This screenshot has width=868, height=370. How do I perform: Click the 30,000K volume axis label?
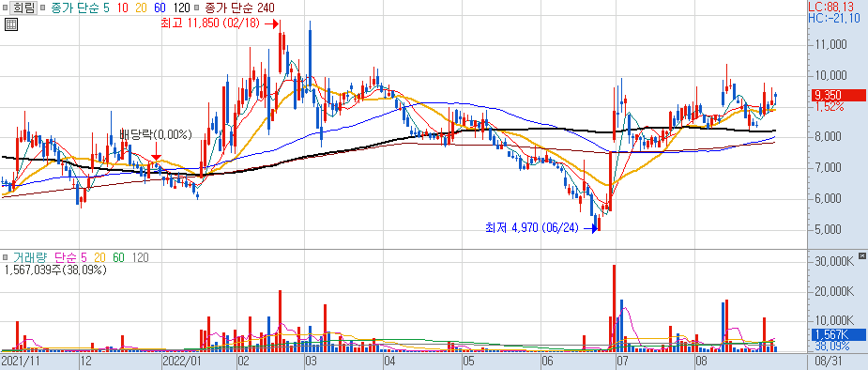pyautogui.click(x=835, y=261)
